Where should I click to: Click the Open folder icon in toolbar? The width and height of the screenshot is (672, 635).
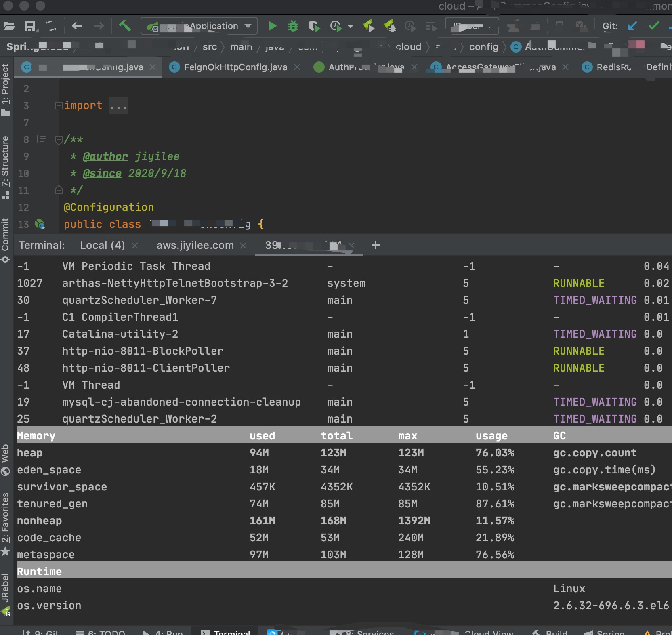point(9,26)
